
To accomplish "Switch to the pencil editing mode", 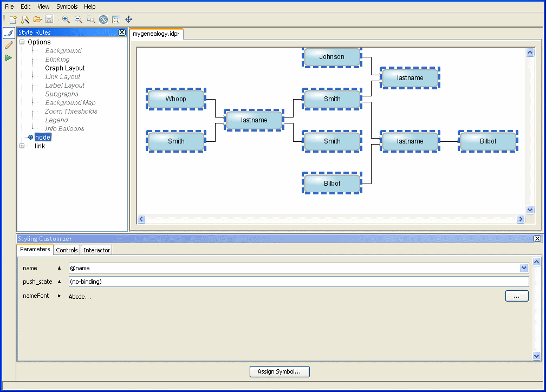I will (9, 45).
